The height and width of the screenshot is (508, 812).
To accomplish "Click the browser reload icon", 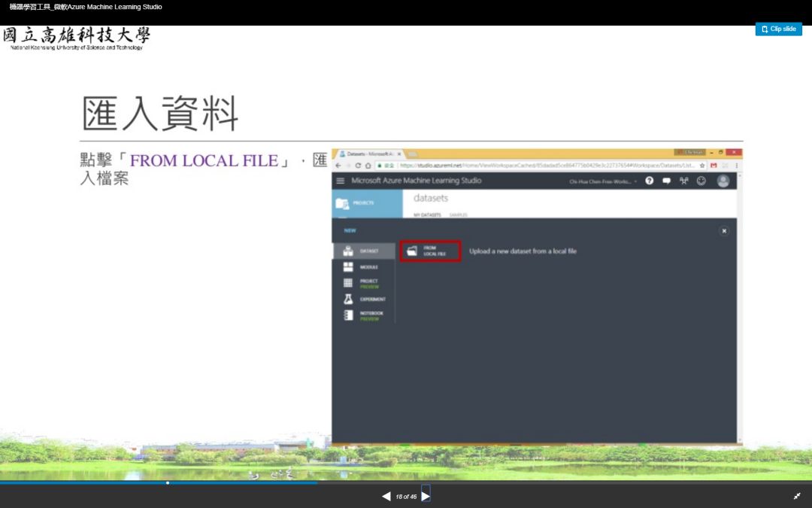I will [x=358, y=166].
